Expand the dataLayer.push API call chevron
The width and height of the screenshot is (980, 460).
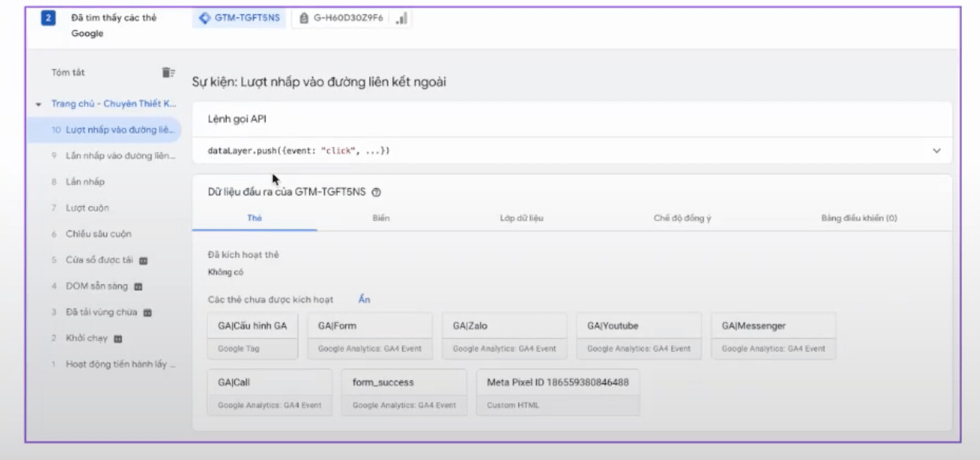coord(936,151)
